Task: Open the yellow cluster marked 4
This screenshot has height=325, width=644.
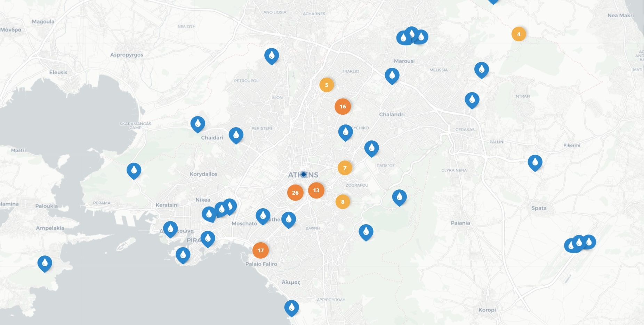Action: (x=518, y=34)
